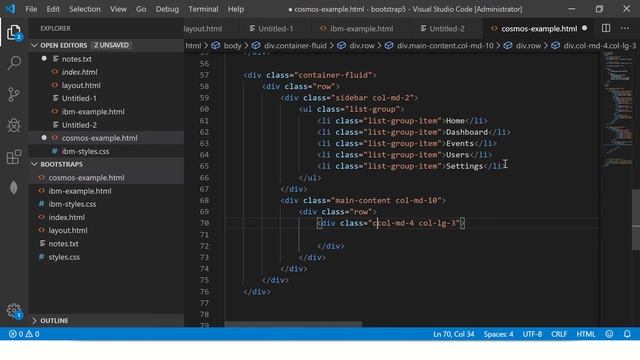Change line endings via CRLF
The height and width of the screenshot is (360, 640).
(559, 334)
